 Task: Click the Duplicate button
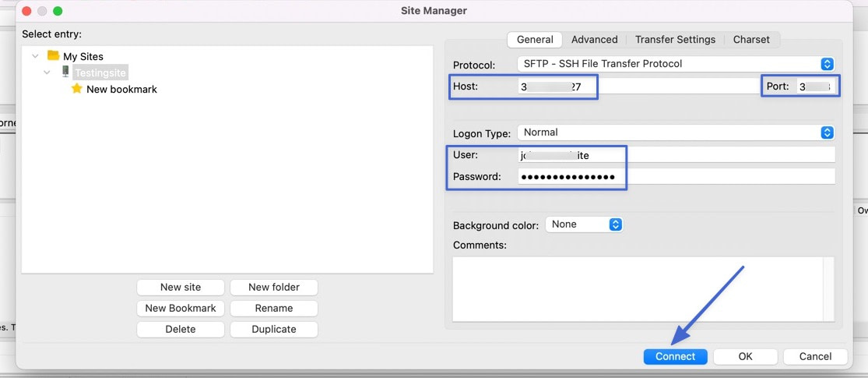coord(274,329)
